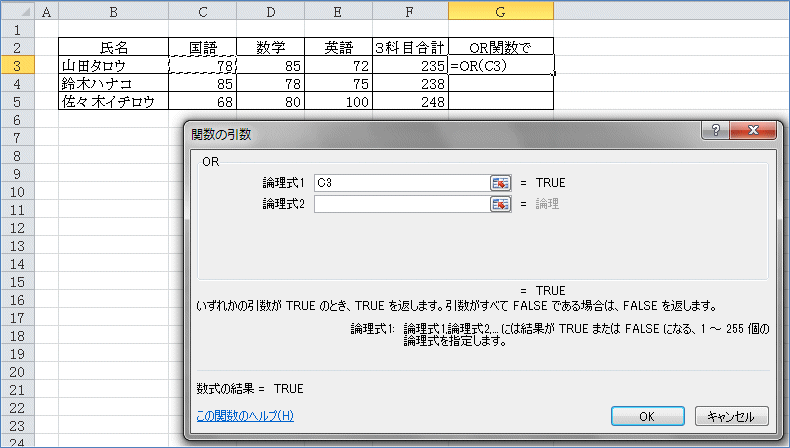
Task: Select cell D3 with value 85
Action: pos(271,66)
